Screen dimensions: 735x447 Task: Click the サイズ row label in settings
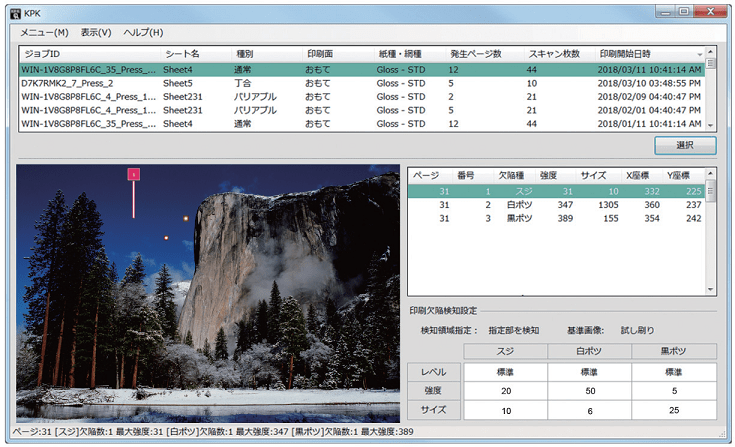pyautogui.click(x=434, y=410)
